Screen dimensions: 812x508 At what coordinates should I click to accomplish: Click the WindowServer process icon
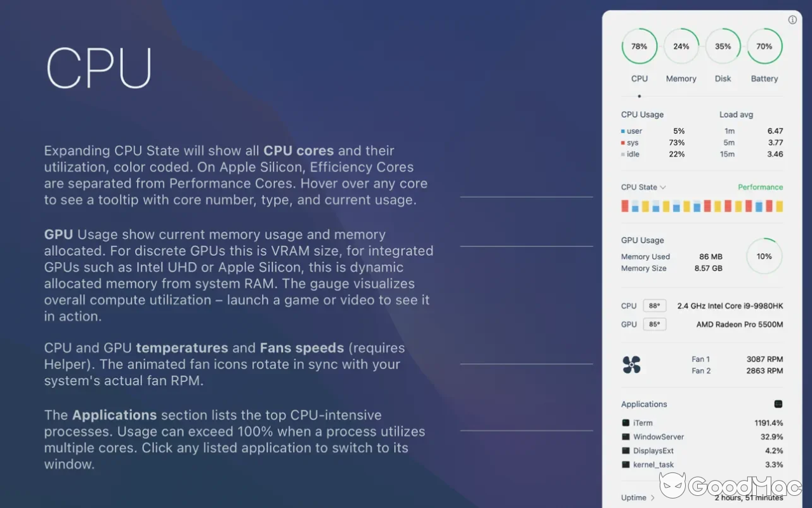coord(625,436)
